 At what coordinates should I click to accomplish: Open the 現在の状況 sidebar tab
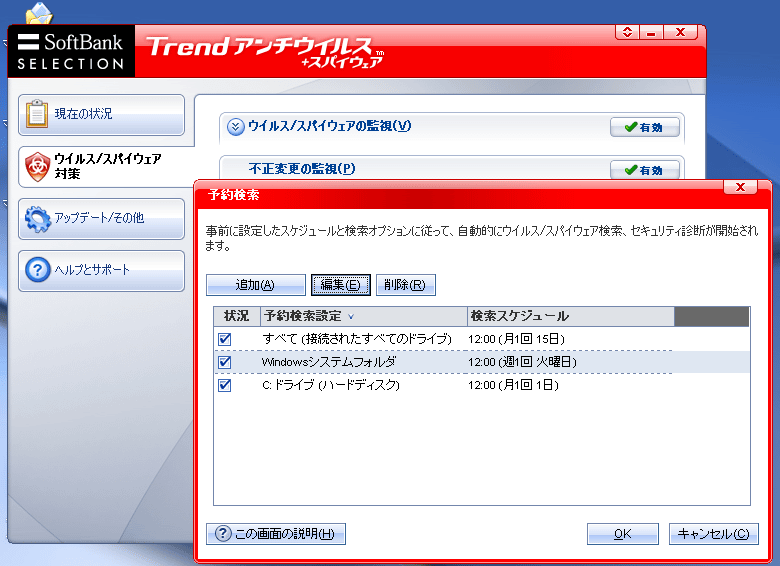tap(101, 115)
